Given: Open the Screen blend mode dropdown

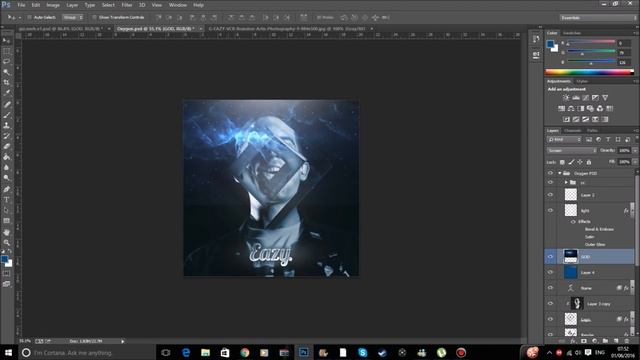Looking at the screenshot, I should pyautogui.click(x=571, y=151).
